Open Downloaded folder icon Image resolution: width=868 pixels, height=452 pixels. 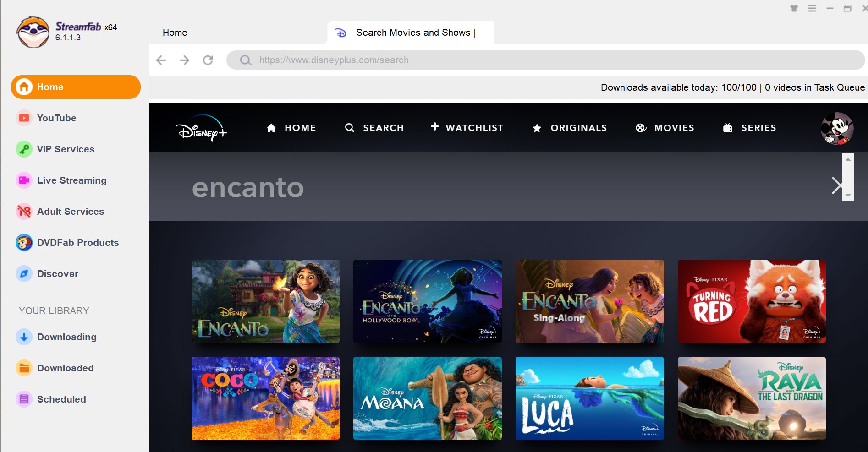[24, 368]
